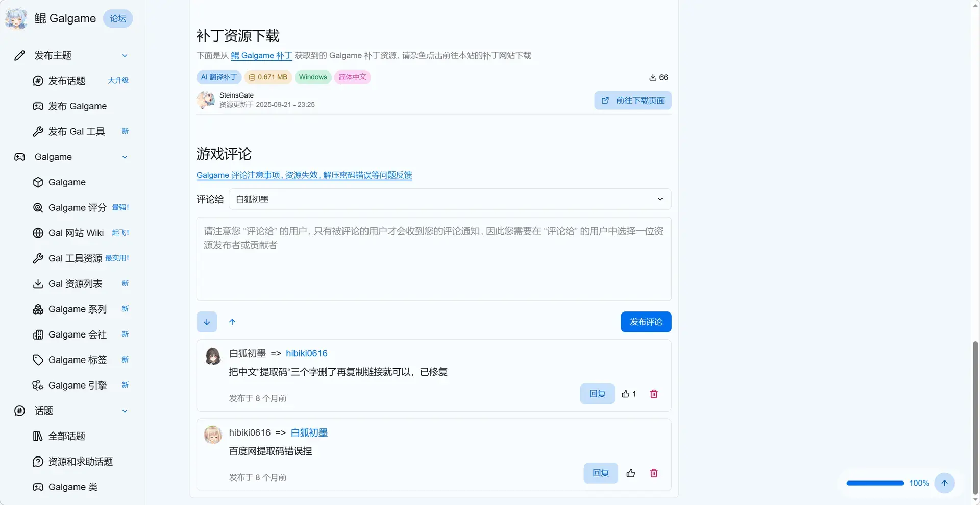Click the building icon beside Galgame 会社

[38, 334]
